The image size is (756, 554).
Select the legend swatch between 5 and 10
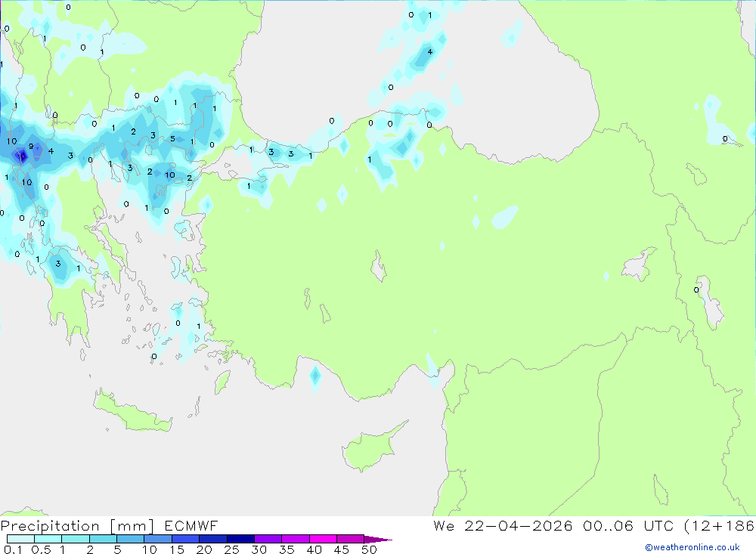click(130, 539)
